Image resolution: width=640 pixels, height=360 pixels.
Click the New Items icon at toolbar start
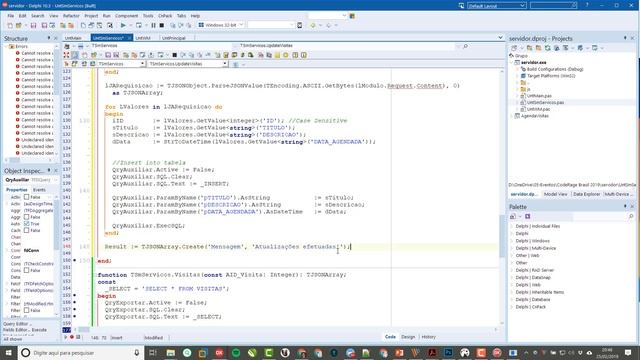point(10,25)
